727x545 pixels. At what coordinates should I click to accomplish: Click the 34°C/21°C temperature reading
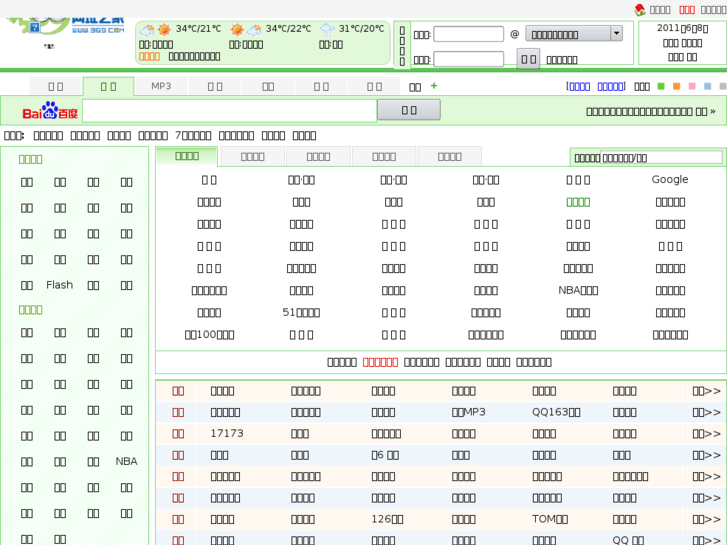coord(198,29)
